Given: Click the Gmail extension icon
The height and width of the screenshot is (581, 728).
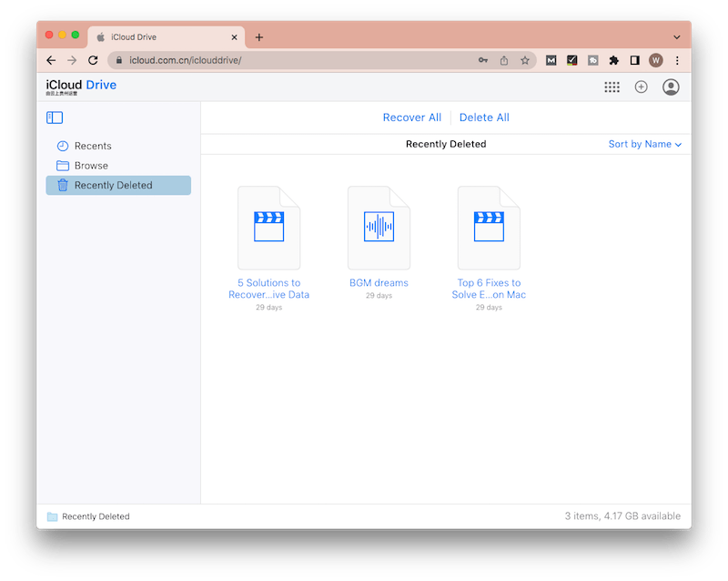Looking at the screenshot, I should (551, 60).
